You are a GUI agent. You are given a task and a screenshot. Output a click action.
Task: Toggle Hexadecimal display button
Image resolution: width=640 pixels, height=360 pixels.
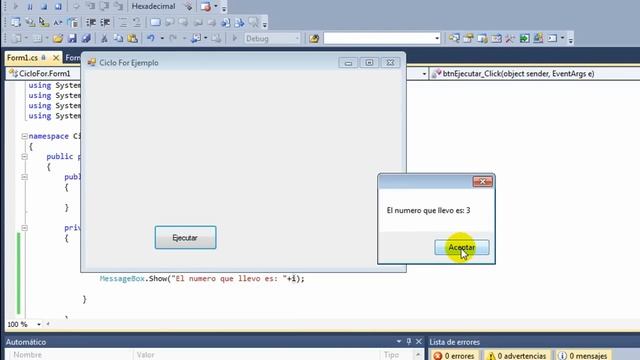153,7
